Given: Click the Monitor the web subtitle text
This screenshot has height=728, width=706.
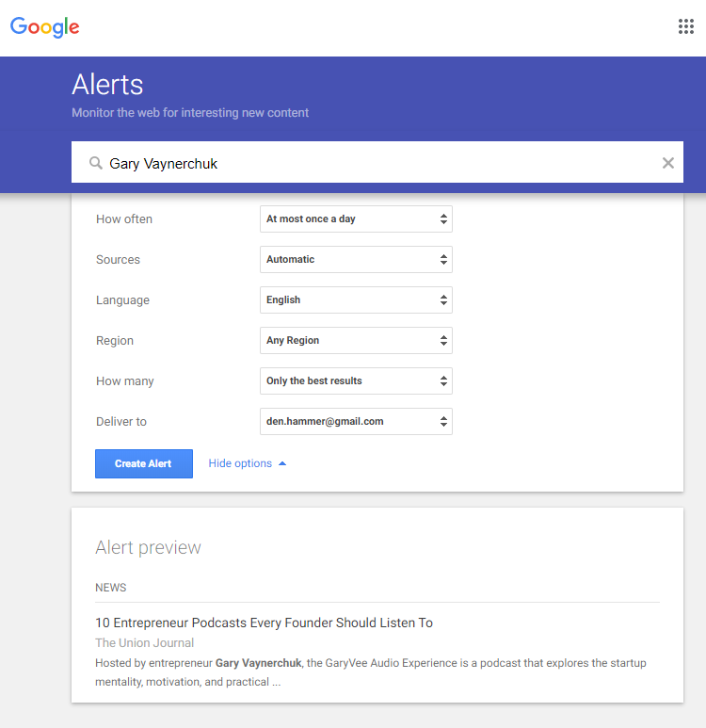Looking at the screenshot, I should click(190, 113).
